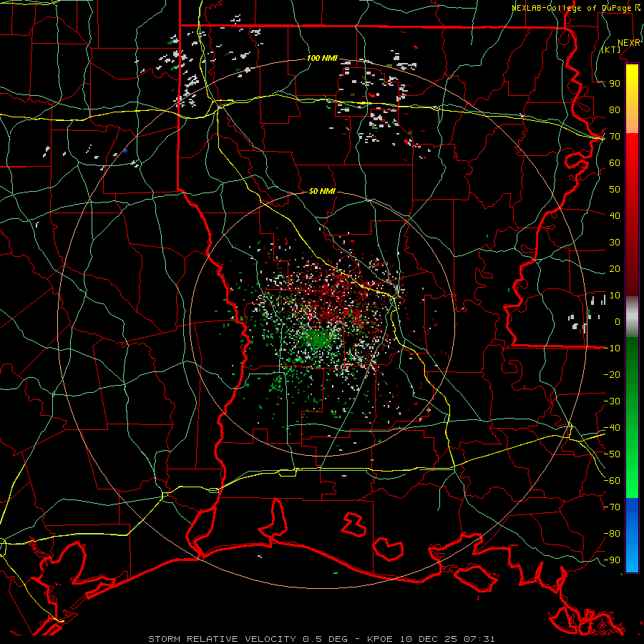Pick the 50 knot scale value
This screenshot has width=644, height=644.
[615, 190]
